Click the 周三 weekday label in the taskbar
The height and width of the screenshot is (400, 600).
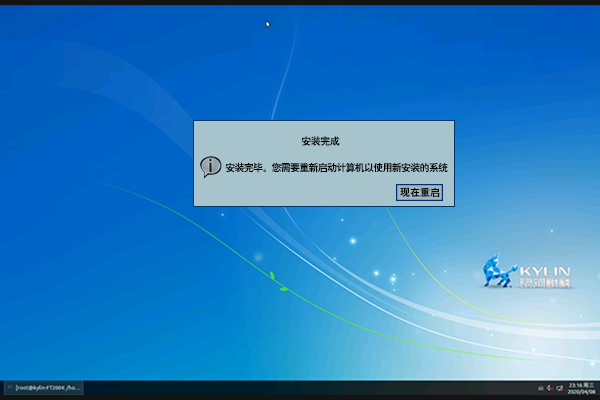[x=590, y=383]
